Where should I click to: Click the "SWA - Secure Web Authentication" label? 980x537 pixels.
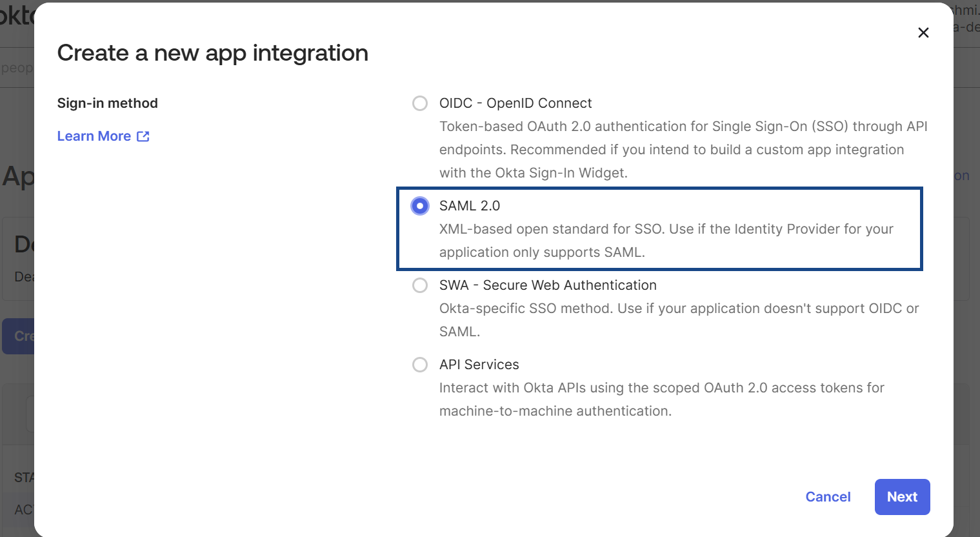[548, 285]
